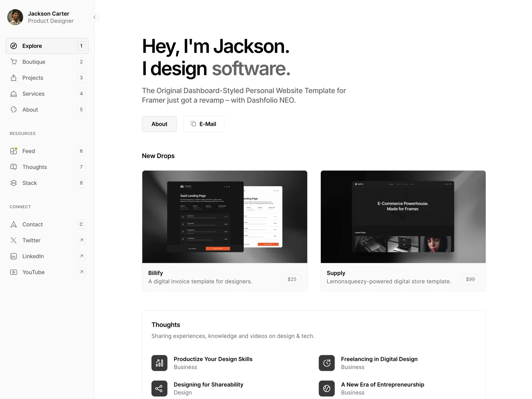Open the Thoughts sidebar item
The image size is (532, 399).
[34, 167]
